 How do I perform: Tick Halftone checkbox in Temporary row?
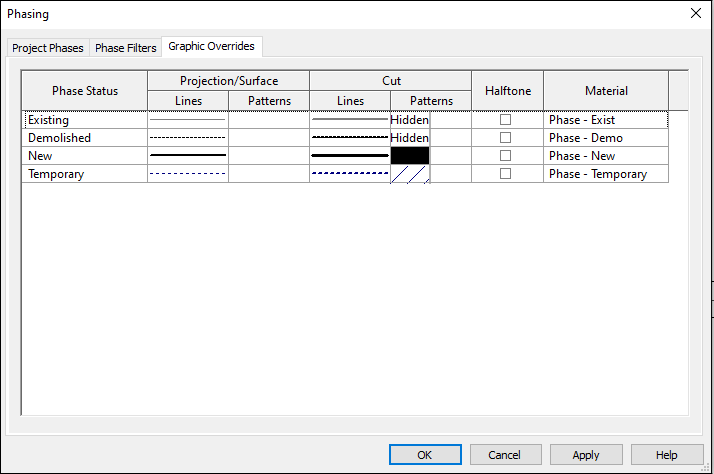[505, 173]
